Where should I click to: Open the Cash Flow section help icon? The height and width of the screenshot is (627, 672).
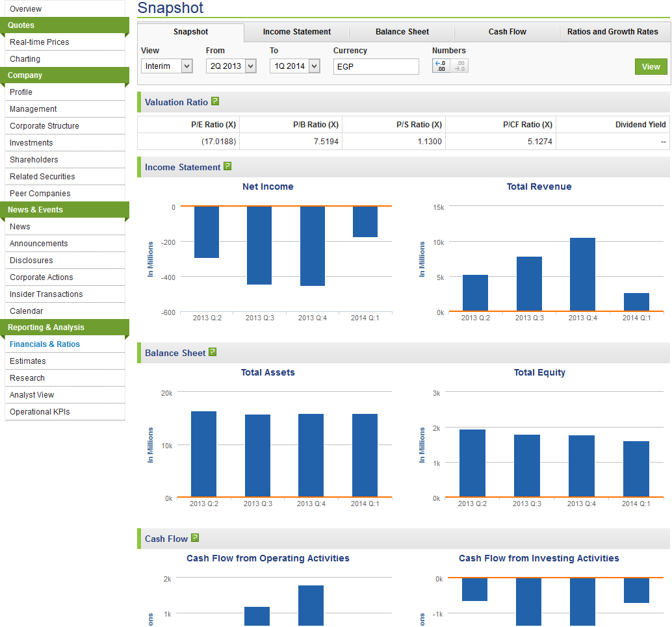tap(195, 538)
